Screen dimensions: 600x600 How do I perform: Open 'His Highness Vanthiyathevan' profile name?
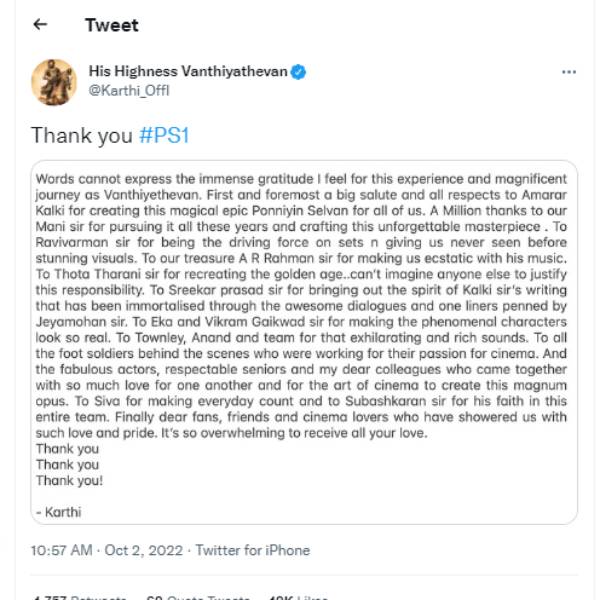click(x=187, y=71)
